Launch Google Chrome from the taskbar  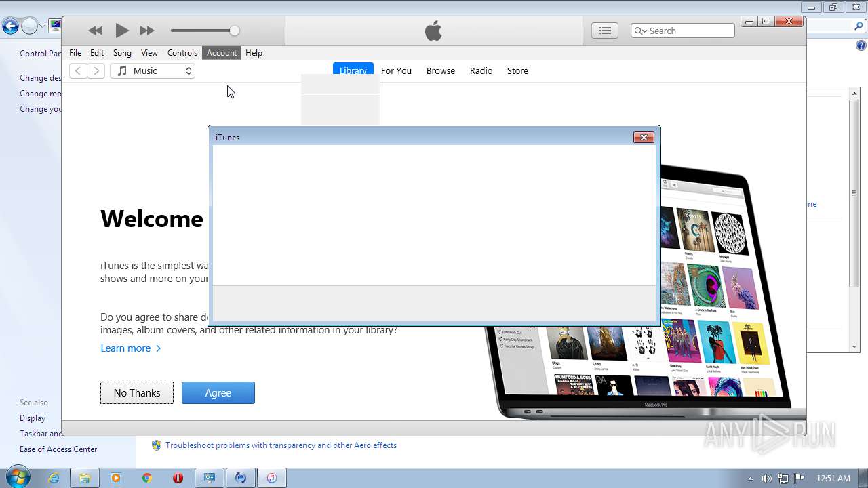click(x=146, y=478)
